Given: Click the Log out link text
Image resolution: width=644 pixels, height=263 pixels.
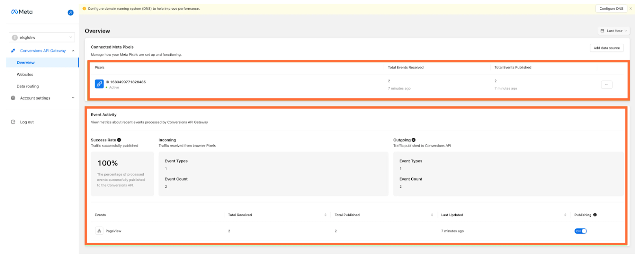Looking at the screenshot, I should pos(27,122).
